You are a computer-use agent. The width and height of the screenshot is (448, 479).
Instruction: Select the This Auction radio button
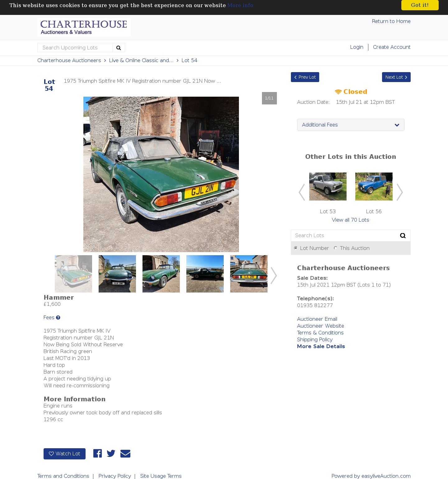coord(336,248)
